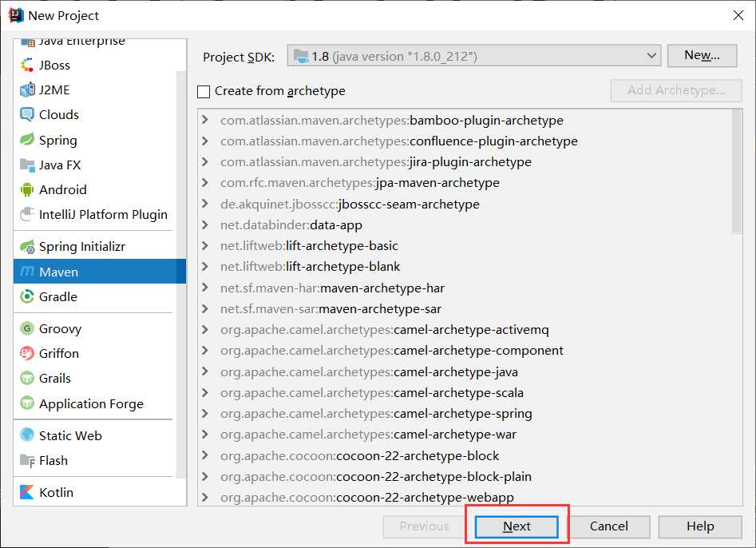
Task: Select cocoon-22-archetype-block row
Action: [x=465, y=455]
